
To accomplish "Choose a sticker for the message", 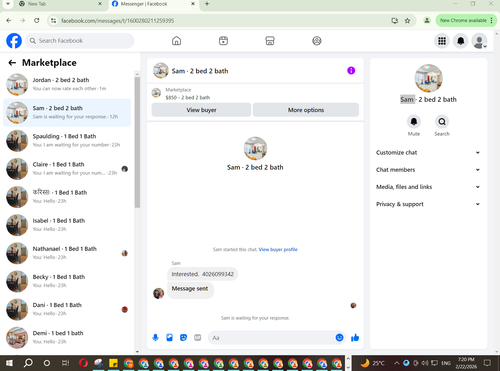I will point(183,338).
